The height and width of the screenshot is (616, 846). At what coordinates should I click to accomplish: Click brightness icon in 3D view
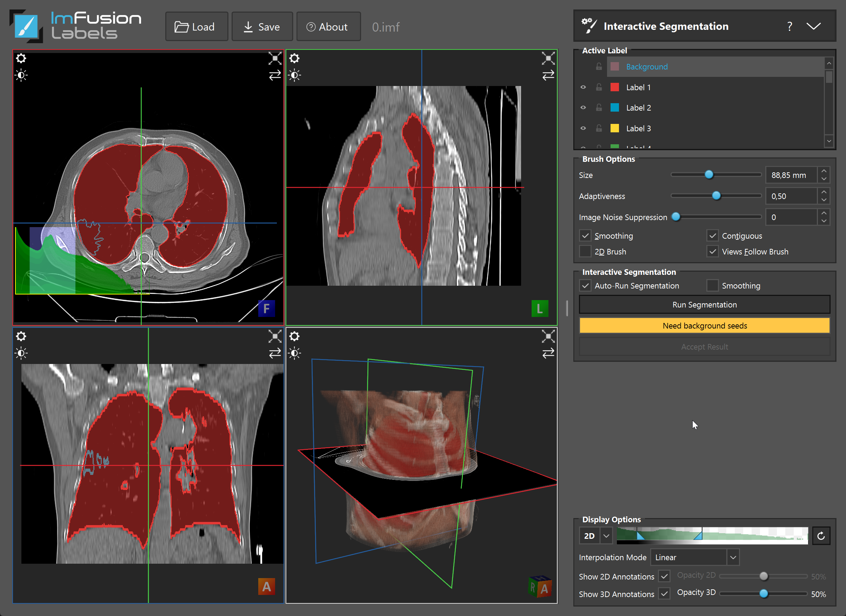[294, 353]
